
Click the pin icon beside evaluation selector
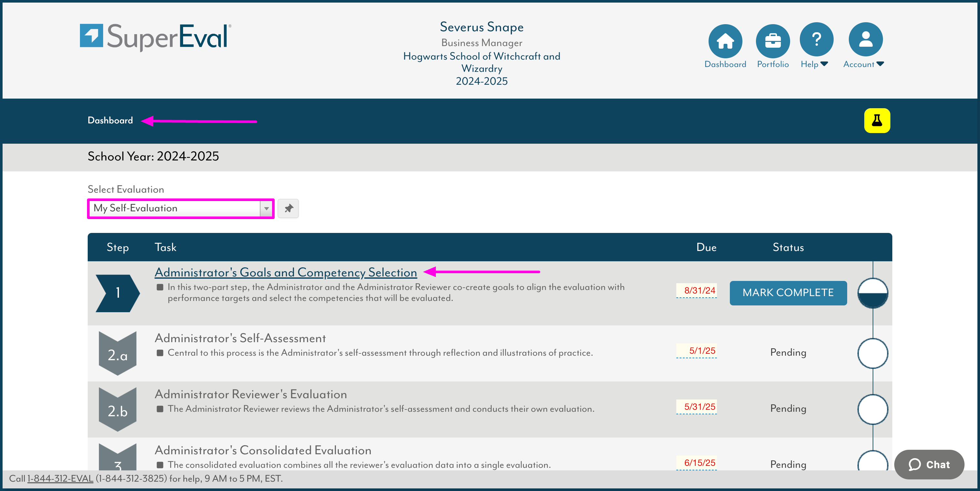pyautogui.click(x=289, y=208)
